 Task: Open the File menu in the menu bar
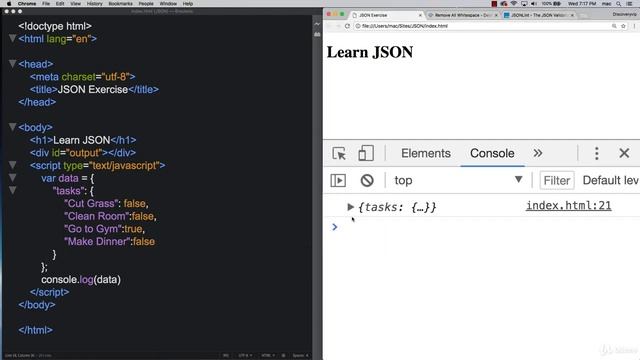(x=46, y=4)
